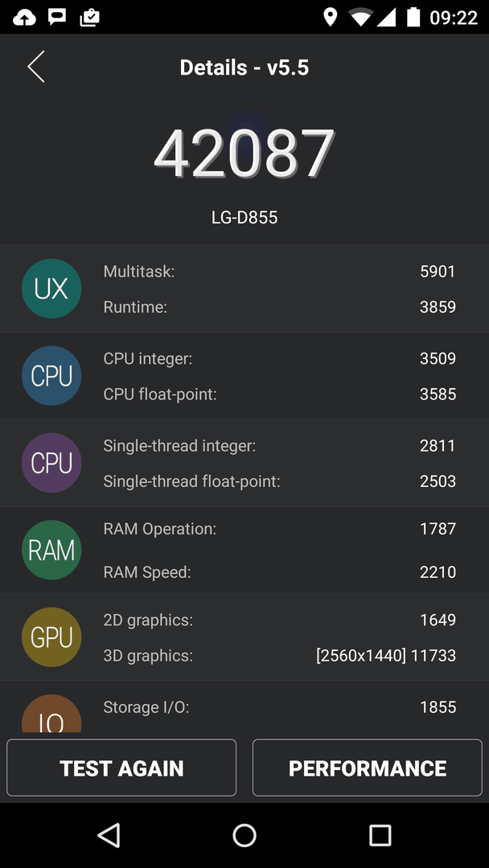Screen dimensions: 489x868
Task: Tap the green RAM category icon
Action: (51, 550)
